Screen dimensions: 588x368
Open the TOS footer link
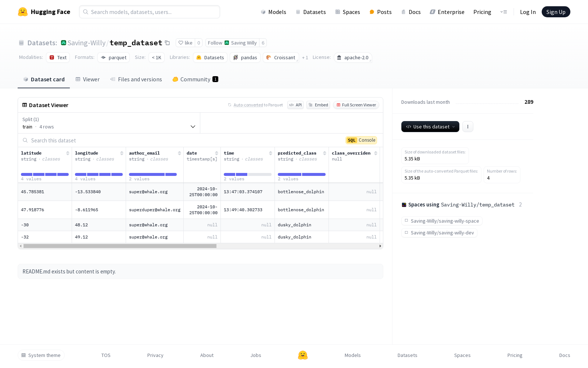click(106, 355)
